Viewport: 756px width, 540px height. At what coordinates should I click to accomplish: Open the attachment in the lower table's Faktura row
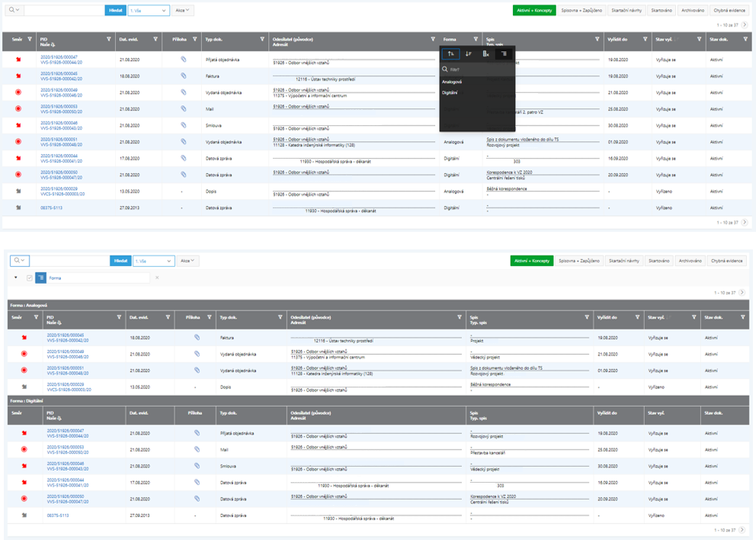pyautogui.click(x=197, y=337)
